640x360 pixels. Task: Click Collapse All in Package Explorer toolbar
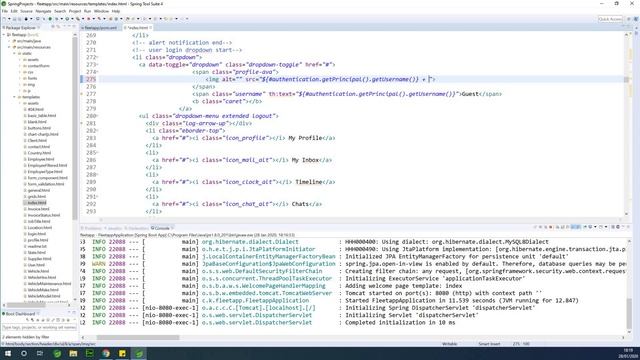coord(53,27)
